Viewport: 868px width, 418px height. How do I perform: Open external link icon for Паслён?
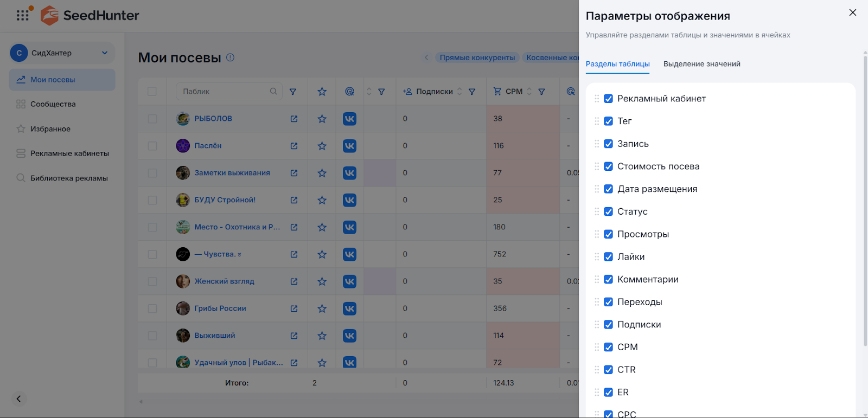point(294,146)
